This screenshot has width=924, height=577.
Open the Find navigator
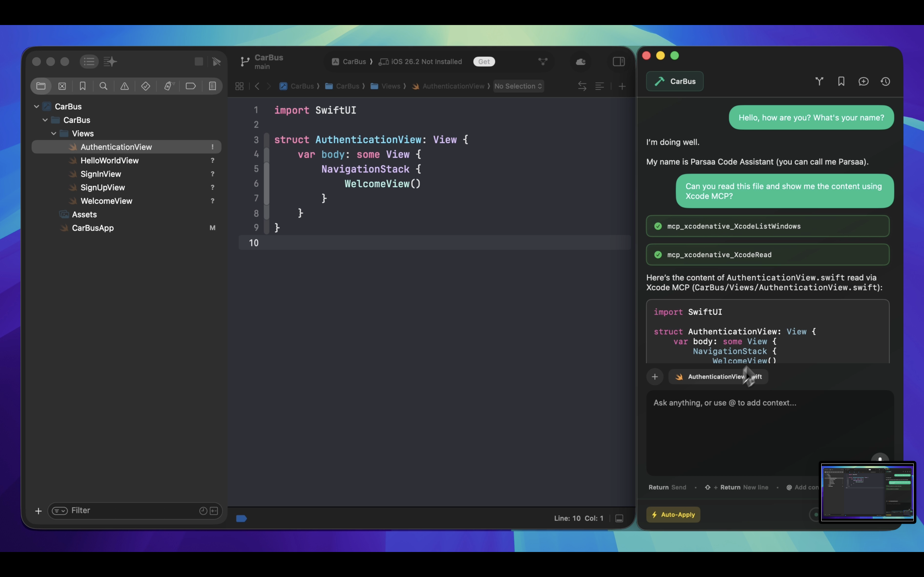(x=104, y=86)
